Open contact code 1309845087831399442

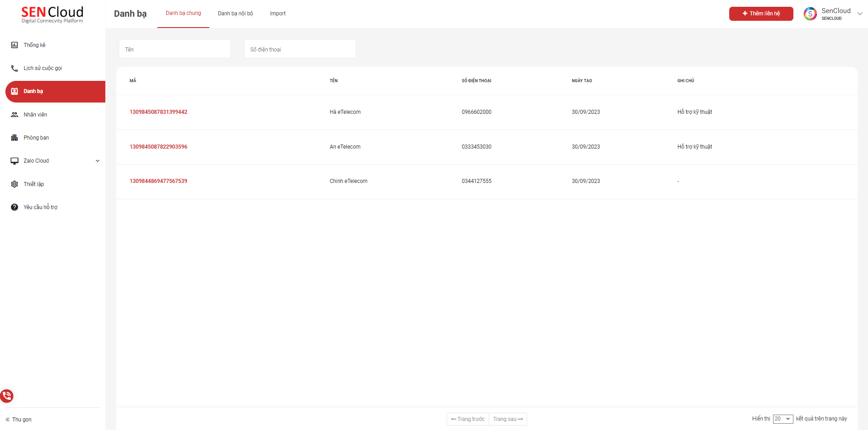[158, 112]
